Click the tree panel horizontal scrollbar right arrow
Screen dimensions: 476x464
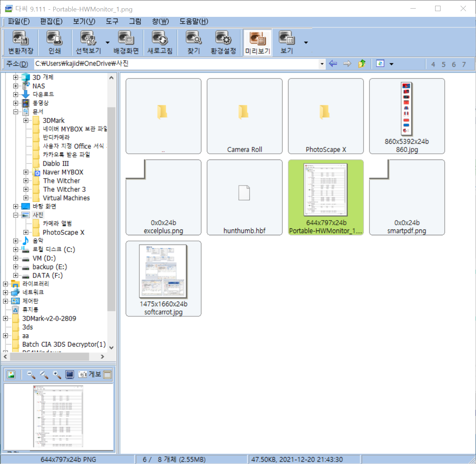point(103,357)
